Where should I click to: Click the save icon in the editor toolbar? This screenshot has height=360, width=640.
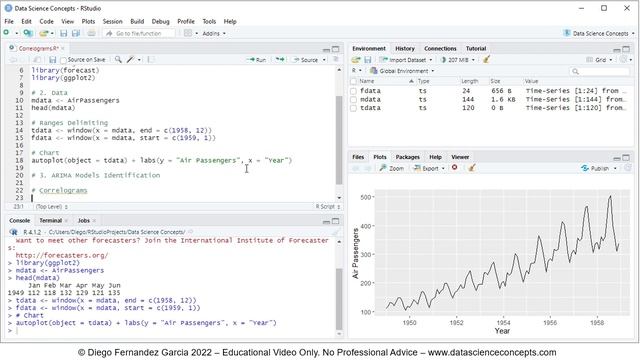(53, 60)
